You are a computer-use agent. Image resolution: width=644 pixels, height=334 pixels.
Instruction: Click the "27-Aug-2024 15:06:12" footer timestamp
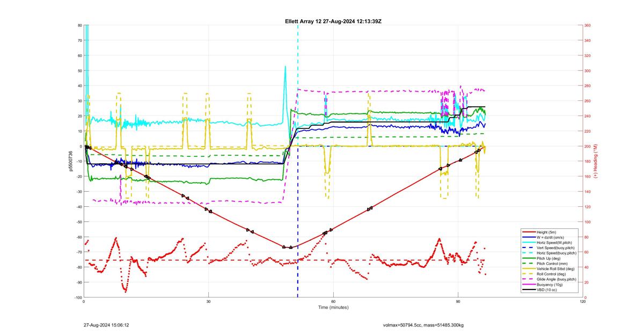(x=106, y=325)
